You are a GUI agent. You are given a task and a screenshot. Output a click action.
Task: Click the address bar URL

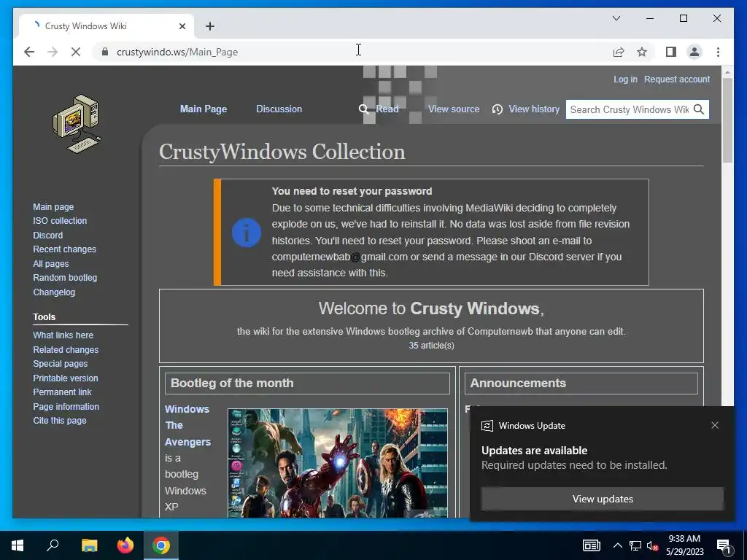(x=177, y=52)
